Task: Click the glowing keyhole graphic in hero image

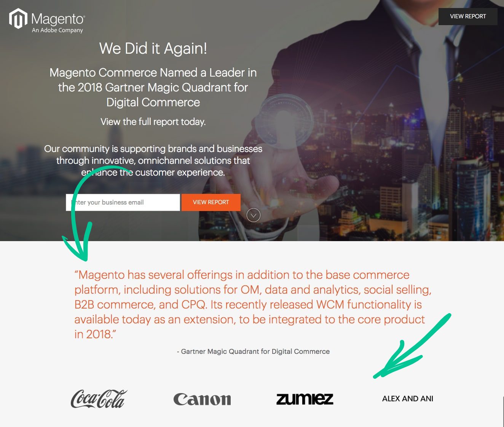Action: point(284,116)
